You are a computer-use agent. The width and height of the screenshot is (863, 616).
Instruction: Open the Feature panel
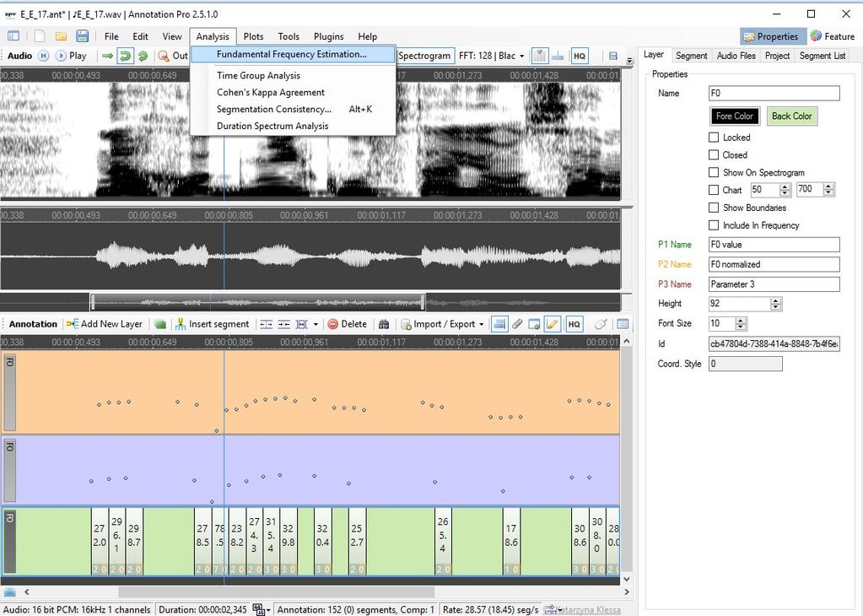pyautogui.click(x=832, y=36)
